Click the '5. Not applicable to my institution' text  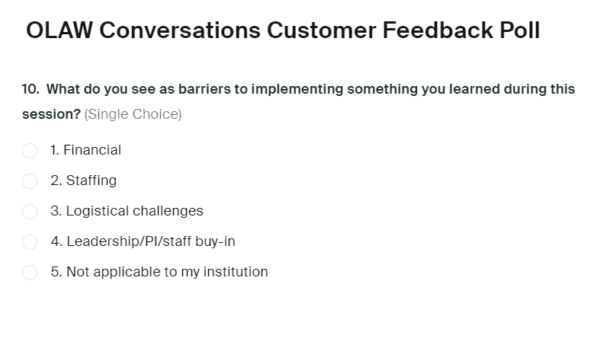[159, 272]
